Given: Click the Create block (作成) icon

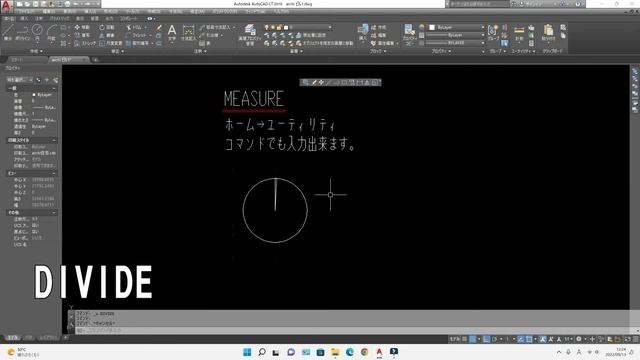Looking at the screenshot, I should (x=378, y=27).
